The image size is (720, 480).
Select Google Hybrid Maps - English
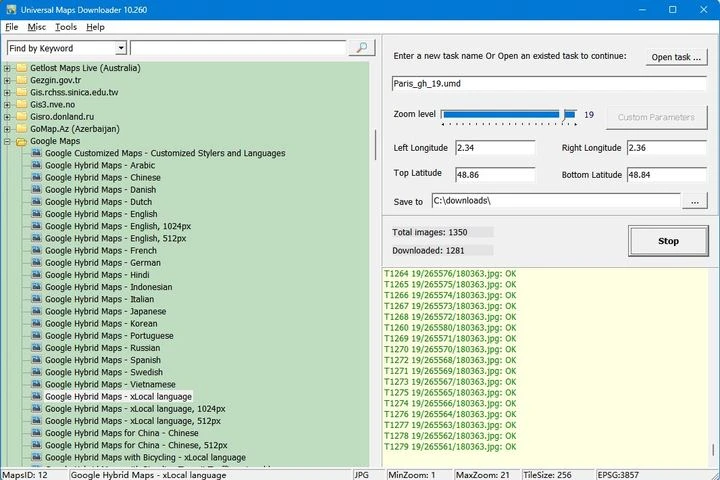point(101,214)
